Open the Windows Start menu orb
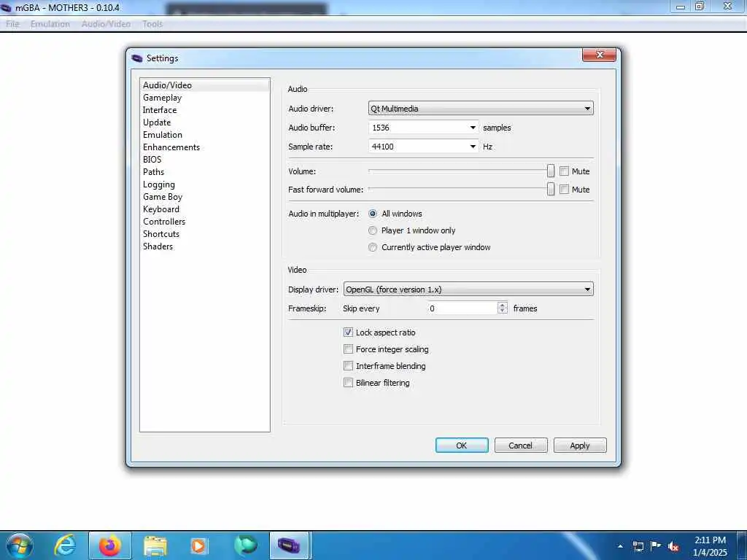Image resolution: width=747 pixels, height=560 pixels. click(x=20, y=545)
